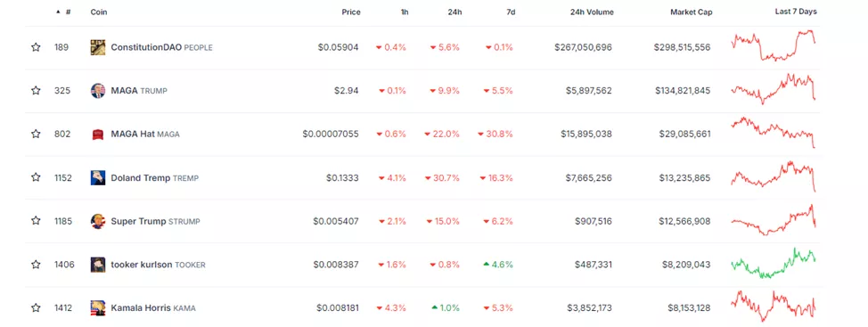Click the Super Trump coin icon
Viewport: 868px width, 327px height.
pyautogui.click(x=98, y=221)
